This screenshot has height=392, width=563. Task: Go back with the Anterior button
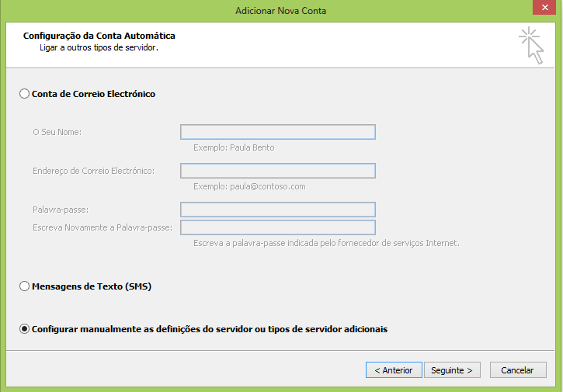click(394, 370)
